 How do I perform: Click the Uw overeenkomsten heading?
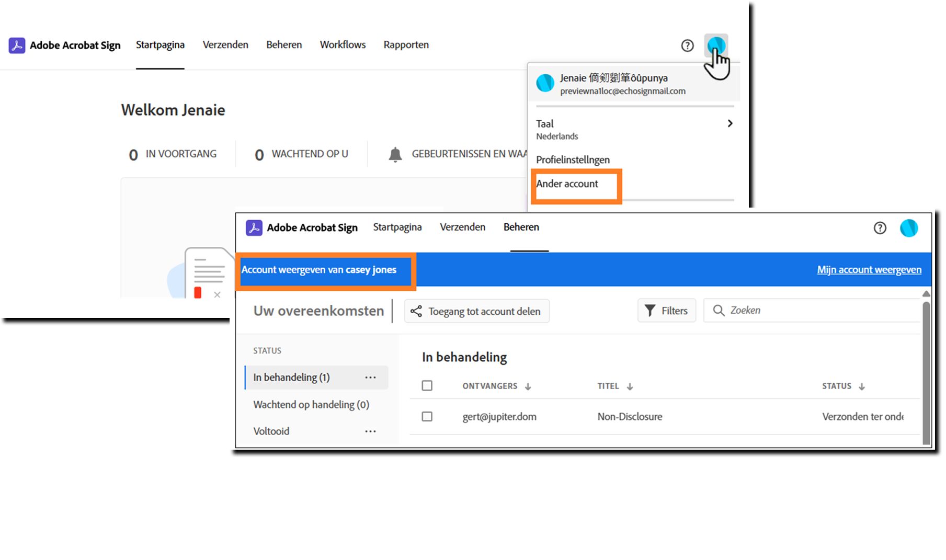[x=318, y=311]
